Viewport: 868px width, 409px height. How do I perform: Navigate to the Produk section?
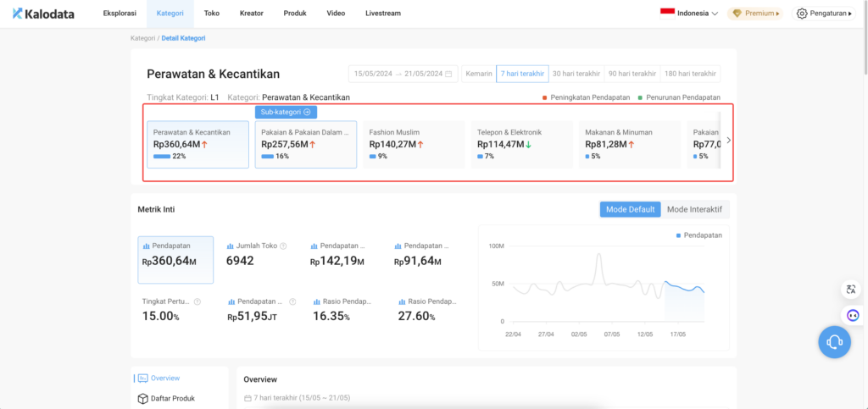pos(294,14)
